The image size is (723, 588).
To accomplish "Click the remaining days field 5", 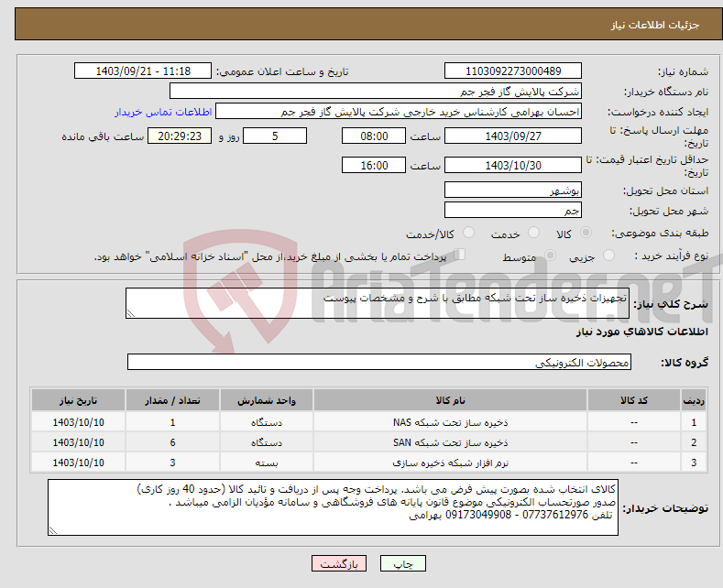I will click(x=275, y=136).
